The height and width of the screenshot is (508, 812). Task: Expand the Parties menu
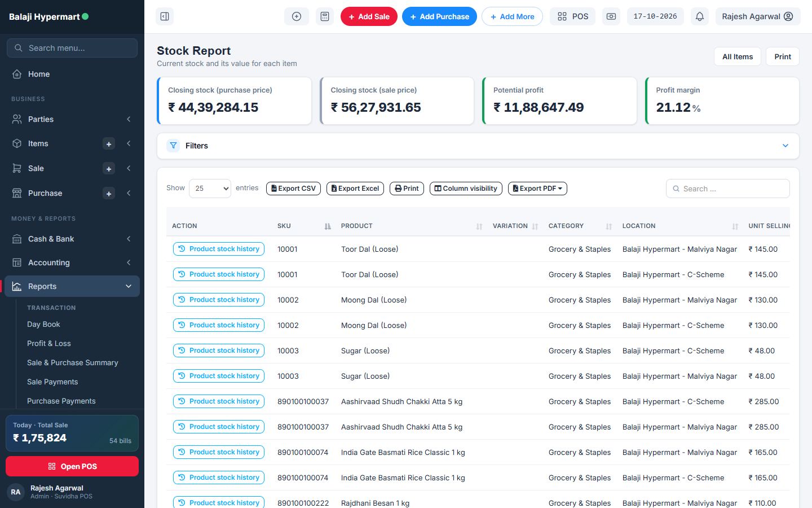[x=72, y=119]
